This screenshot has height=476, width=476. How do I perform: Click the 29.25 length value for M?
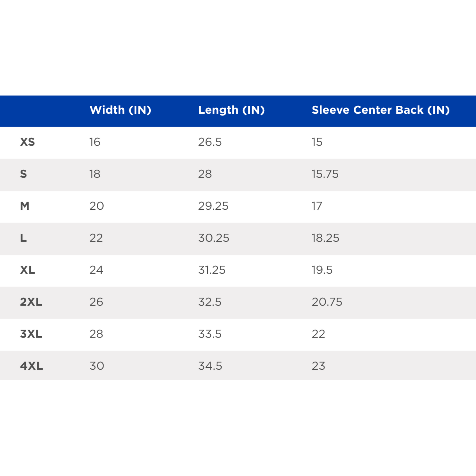pyautogui.click(x=213, y=206)
